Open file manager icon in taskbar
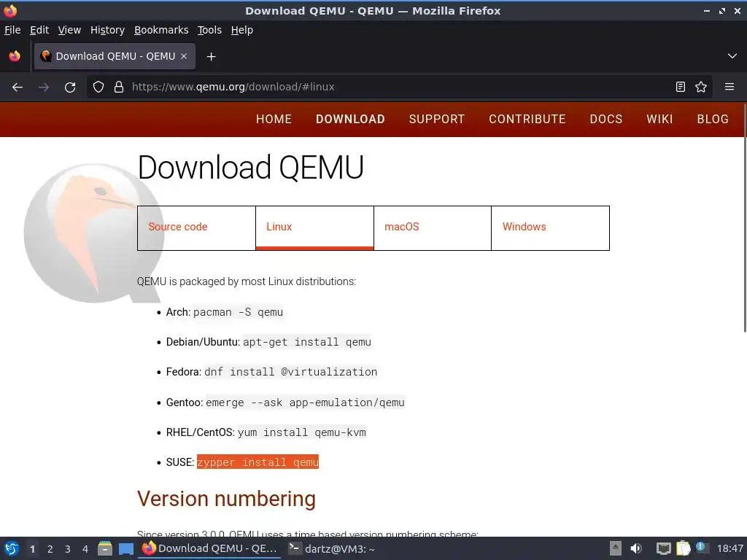Image resolution: width=747 pixels, height=560 pixels. [105, 548]
